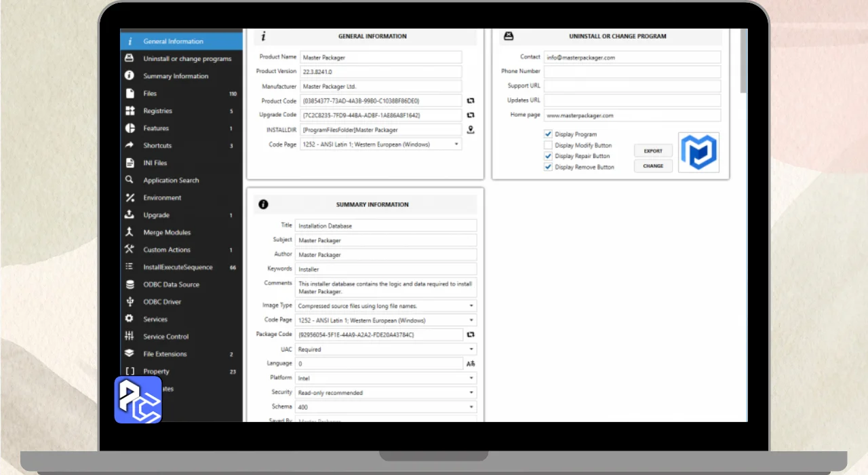The height and width of the screenshot is (475, 868).
Task: Toggle Display Repair Button checkbox
Action: point(548,156)
